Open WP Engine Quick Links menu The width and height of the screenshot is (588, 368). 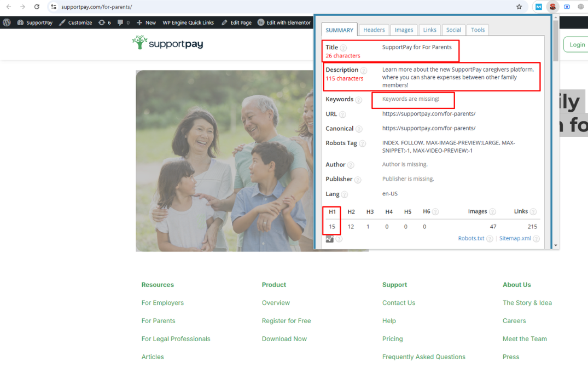point(188,22)
